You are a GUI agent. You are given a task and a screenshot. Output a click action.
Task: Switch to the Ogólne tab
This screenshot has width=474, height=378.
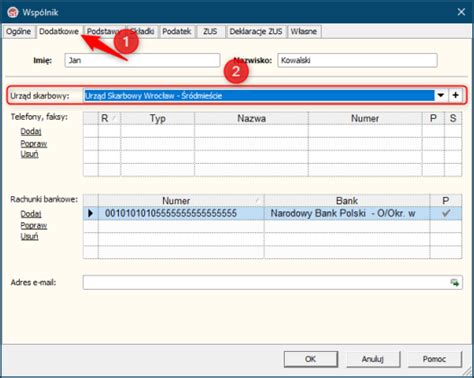(19, 31)
